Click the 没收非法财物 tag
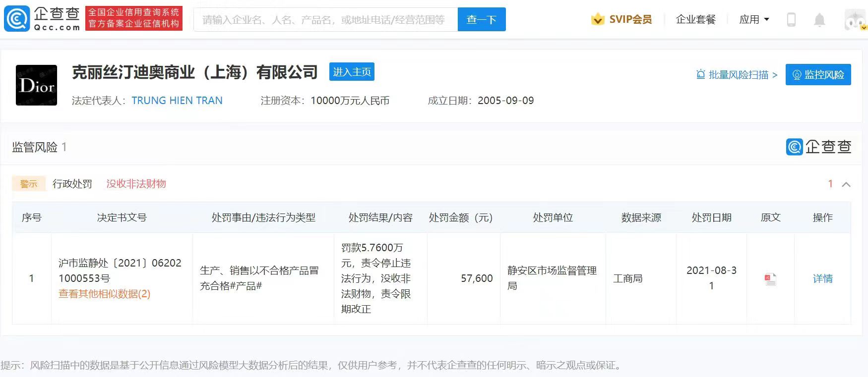 coord(136,184)
